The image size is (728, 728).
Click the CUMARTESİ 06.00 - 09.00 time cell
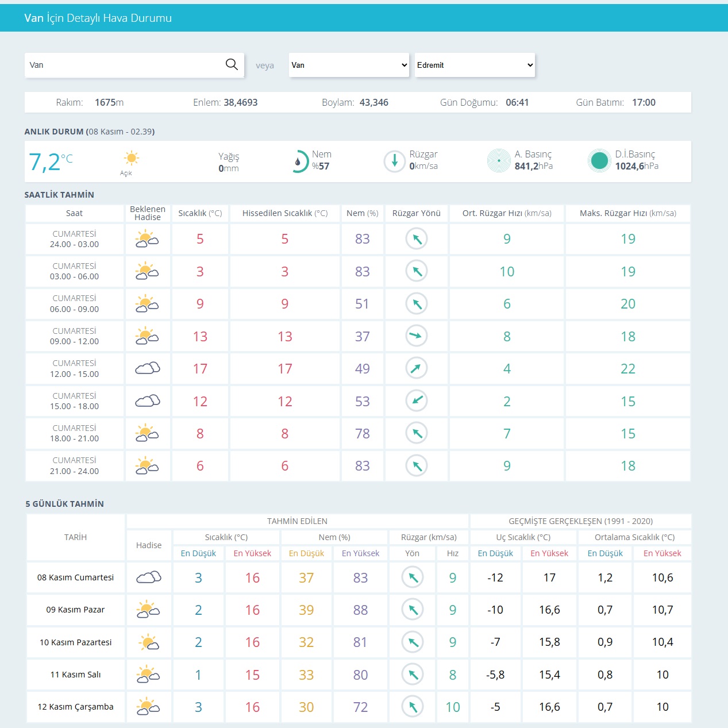[x=74, y=304]
